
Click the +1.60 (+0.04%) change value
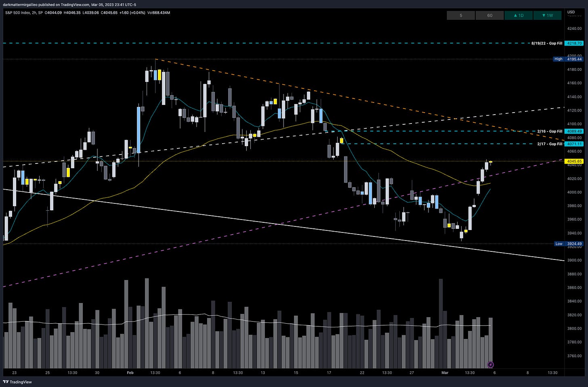[x=132, y=13]
